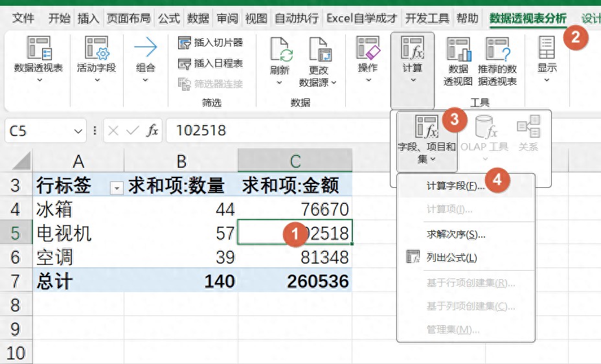
Task: Open the 数据透视图 (PivotChart) tool
Action: click(458, 49)
